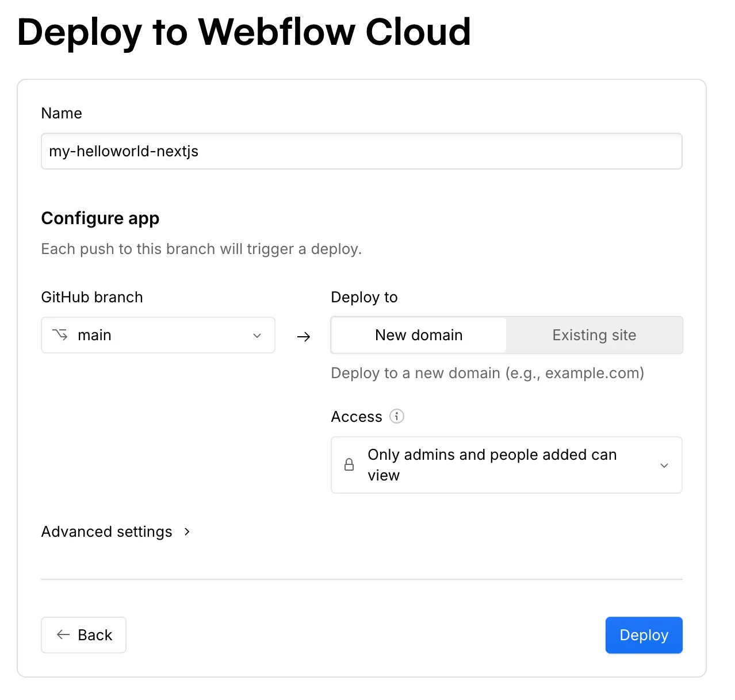Screen dimensions: 735x700
Task: Click the Deploy to label
Action: (x=365, y=297)
